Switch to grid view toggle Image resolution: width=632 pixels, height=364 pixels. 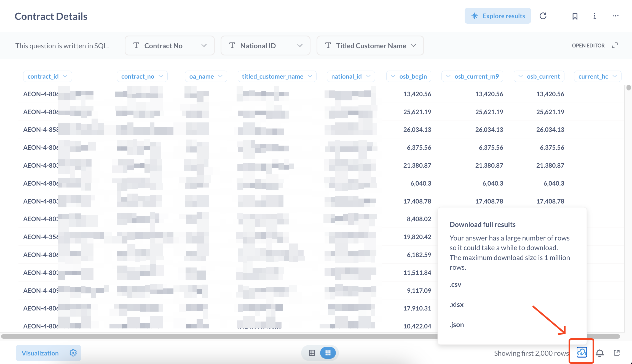tap(328, 353)
